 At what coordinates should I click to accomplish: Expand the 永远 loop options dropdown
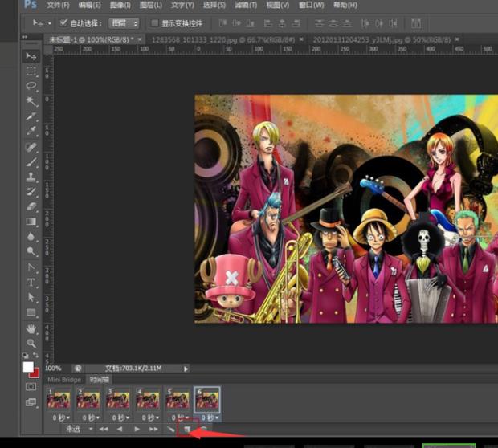[79, 430]
